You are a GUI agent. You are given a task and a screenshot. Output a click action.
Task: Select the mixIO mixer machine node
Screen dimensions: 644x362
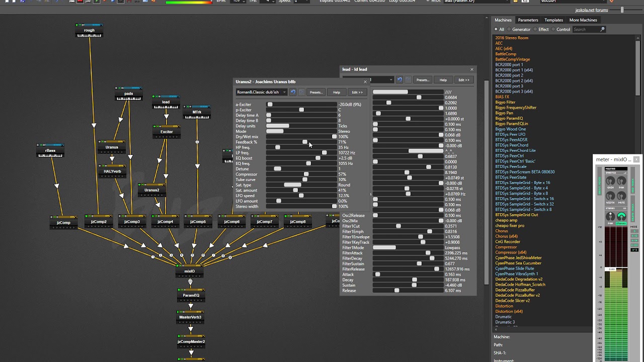tap(190, 271)
